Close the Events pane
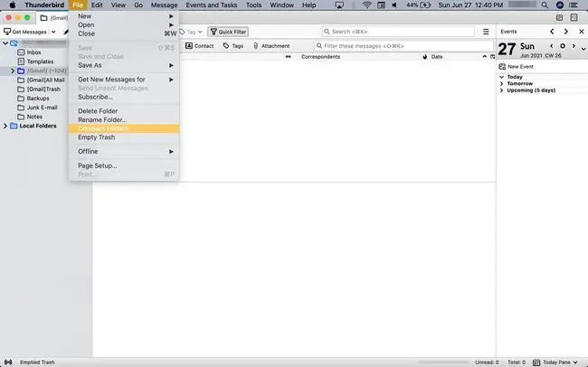Screen dimensions: 588x367 (582, 32)
